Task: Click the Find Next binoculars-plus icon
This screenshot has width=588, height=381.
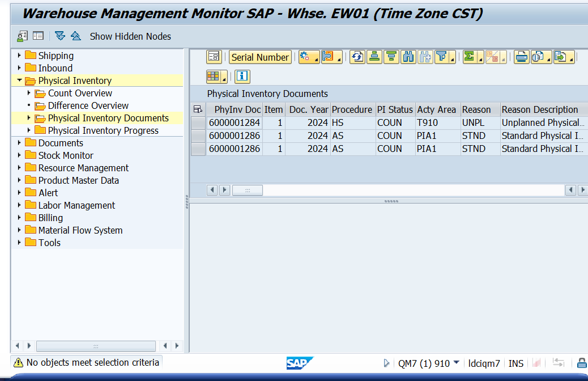Action: tap(425, 57)
